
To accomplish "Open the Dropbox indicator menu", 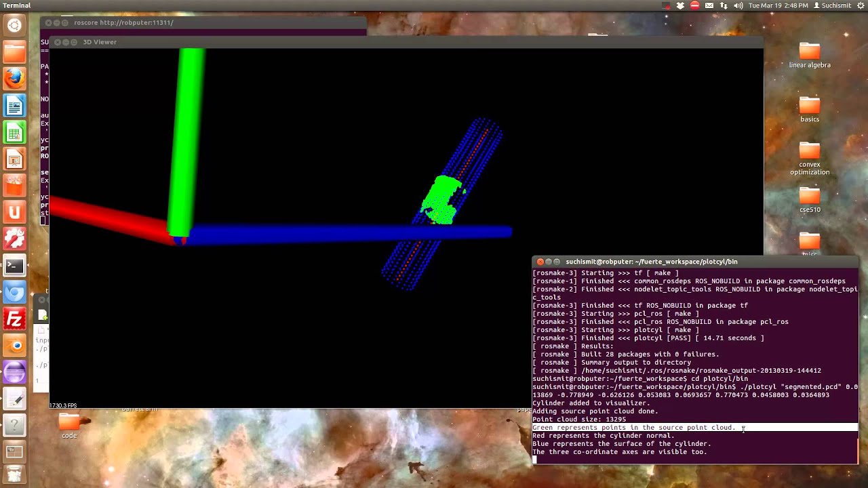I will 680,5.
